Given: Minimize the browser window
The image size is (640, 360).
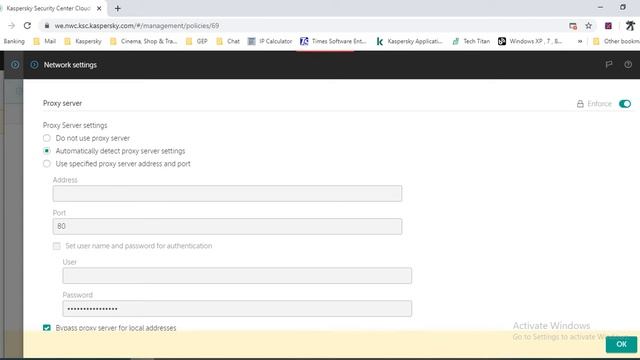Looking at the screenshot, I should tap(600, 7).
